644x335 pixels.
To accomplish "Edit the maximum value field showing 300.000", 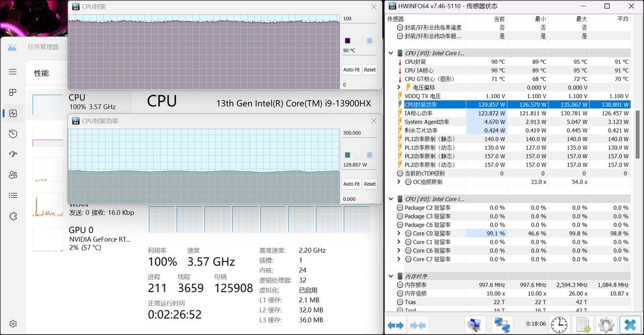I will 360,133.
